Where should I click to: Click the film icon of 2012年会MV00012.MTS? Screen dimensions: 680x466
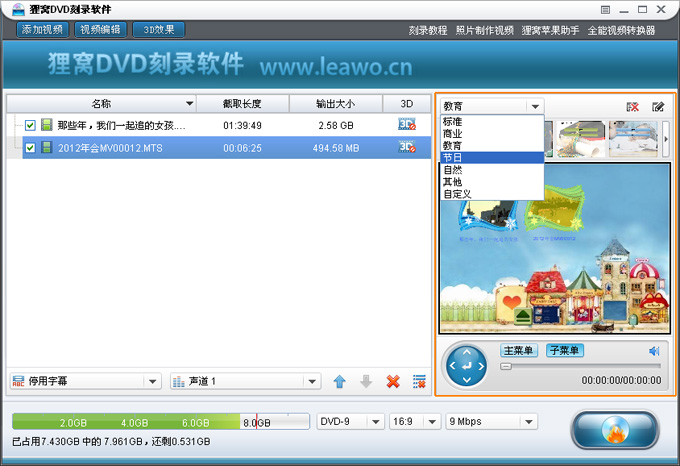46,147
